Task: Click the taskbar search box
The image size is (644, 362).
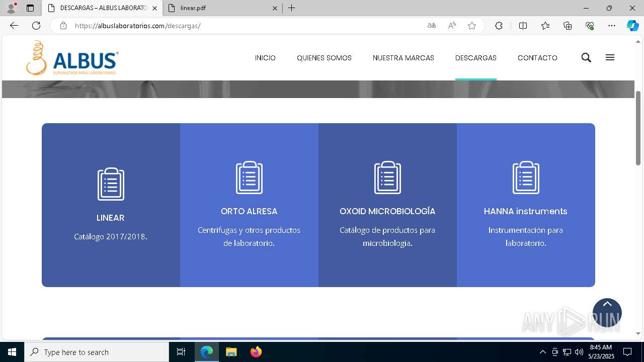Action: (x=97, y=352)
